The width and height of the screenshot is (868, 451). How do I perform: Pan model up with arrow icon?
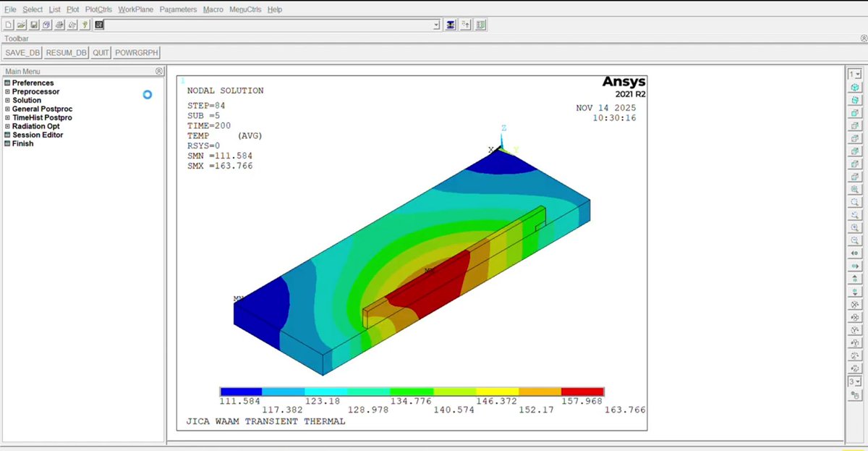(x=855, y=279)
